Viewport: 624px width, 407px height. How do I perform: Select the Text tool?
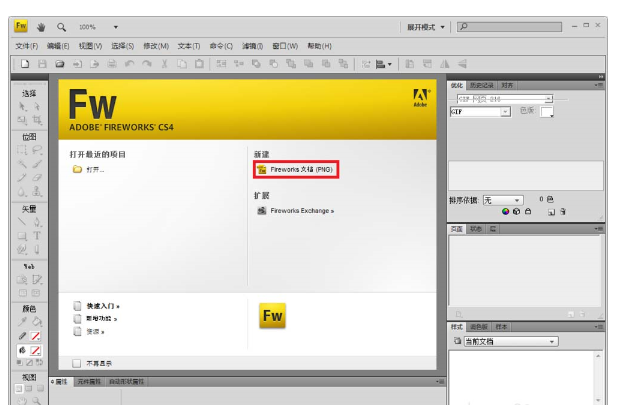(37, 236)
